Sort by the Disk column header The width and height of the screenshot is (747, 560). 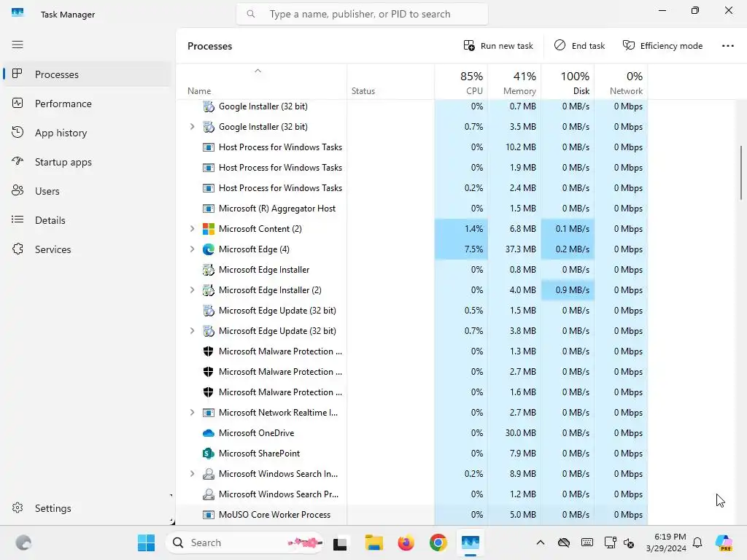point(568,82)
